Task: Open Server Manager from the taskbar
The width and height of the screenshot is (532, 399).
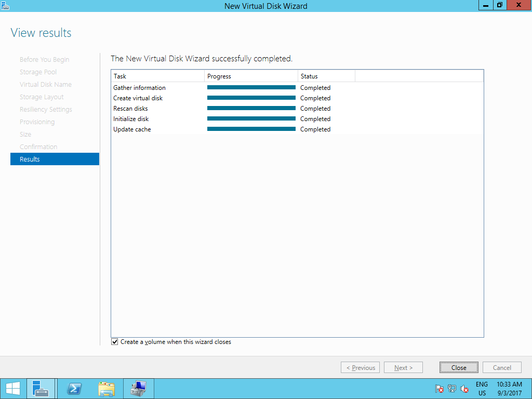Action: 41,388
